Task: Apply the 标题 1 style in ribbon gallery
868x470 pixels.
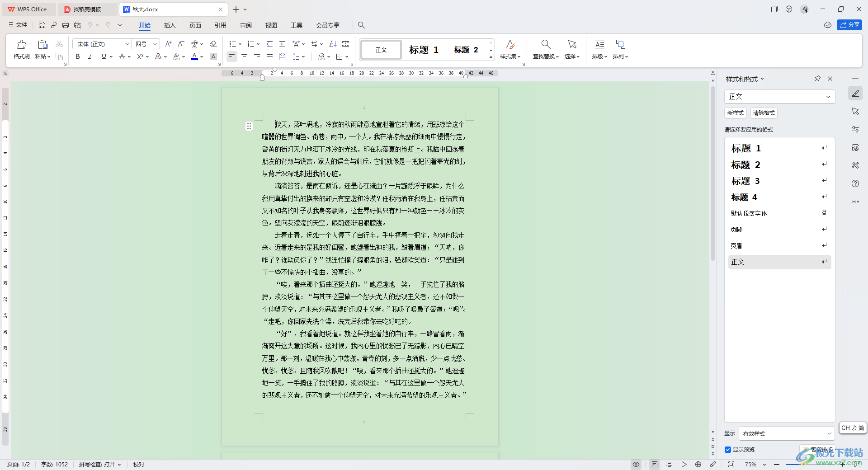Action: coord(424,50)
